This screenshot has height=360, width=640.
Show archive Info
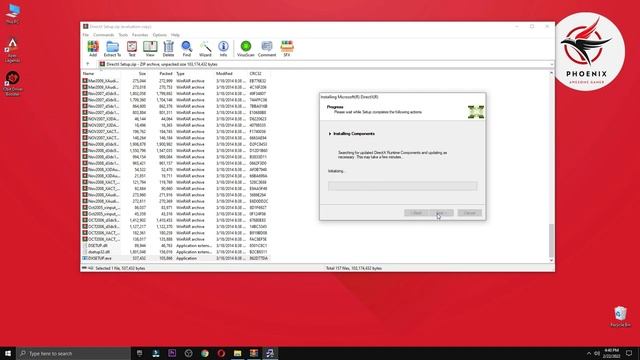(x=223, y=49)
